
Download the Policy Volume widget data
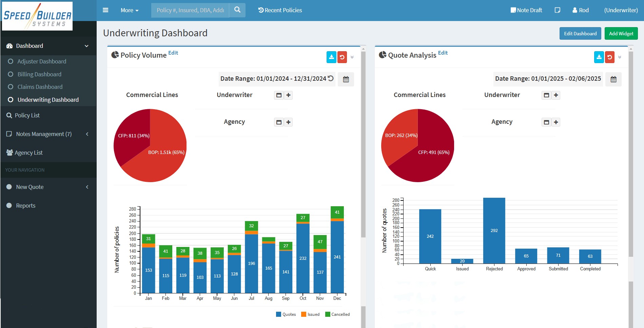coord(331,57)
